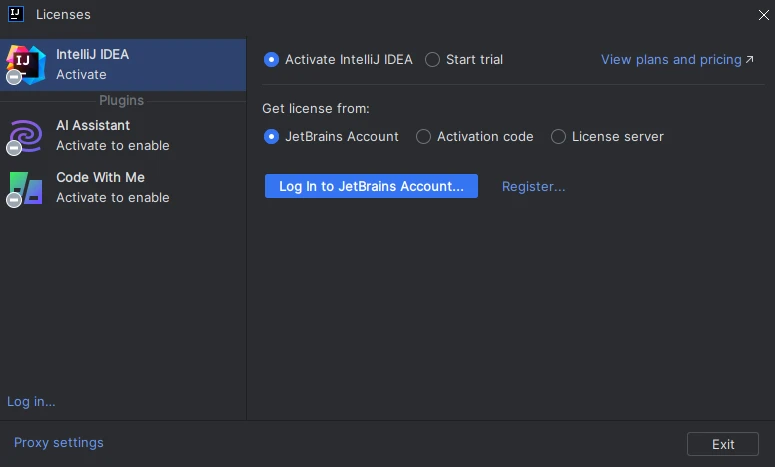Click the IJ window icon in title bar
This screenshot has width=775, height=467.
[x=16, y=14]
